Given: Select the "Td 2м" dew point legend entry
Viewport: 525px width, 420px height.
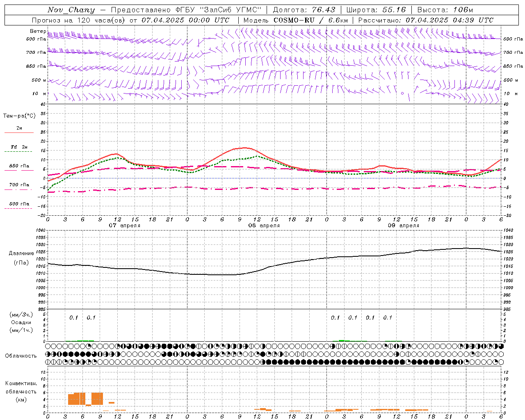Looking at the screenshot, I should (x=19, y=147).
